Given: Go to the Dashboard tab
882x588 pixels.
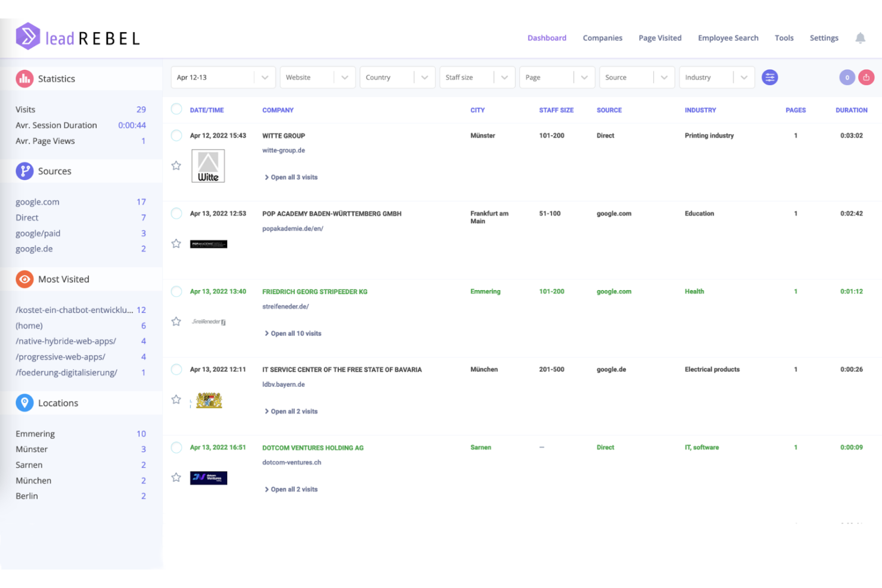Looking at the screenshot, I should (547, 38).
